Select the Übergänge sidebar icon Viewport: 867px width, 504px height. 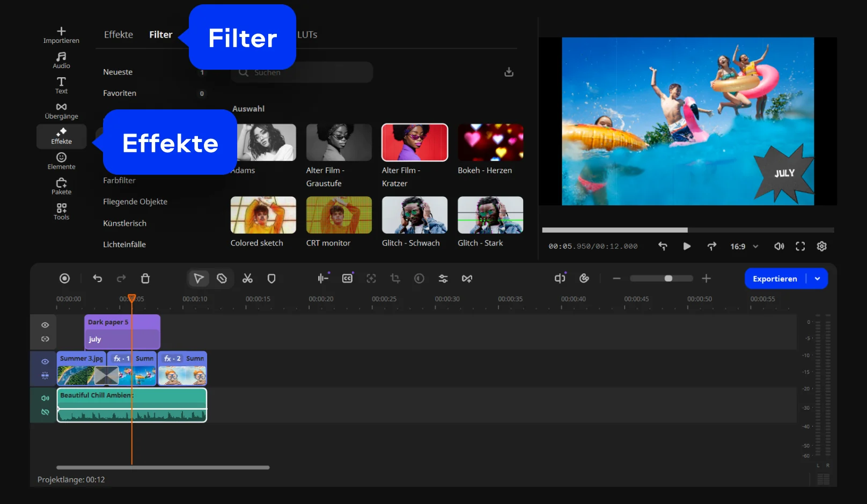click(61, 110)
